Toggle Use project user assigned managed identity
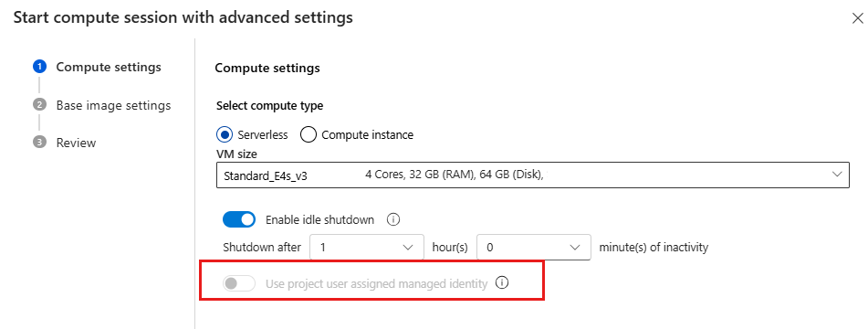 [239, 283]
